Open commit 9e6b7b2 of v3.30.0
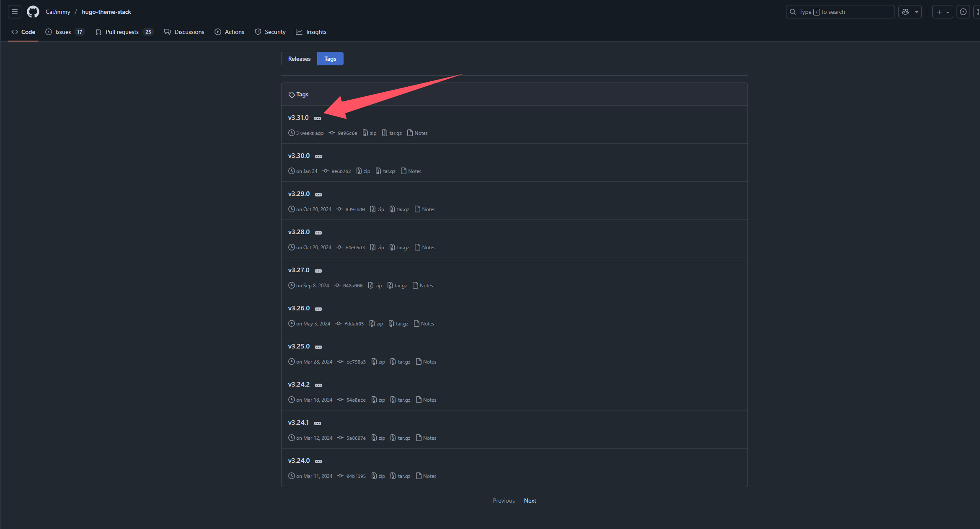This screenshot has width=980, height=529. click(x=341, y=171)
